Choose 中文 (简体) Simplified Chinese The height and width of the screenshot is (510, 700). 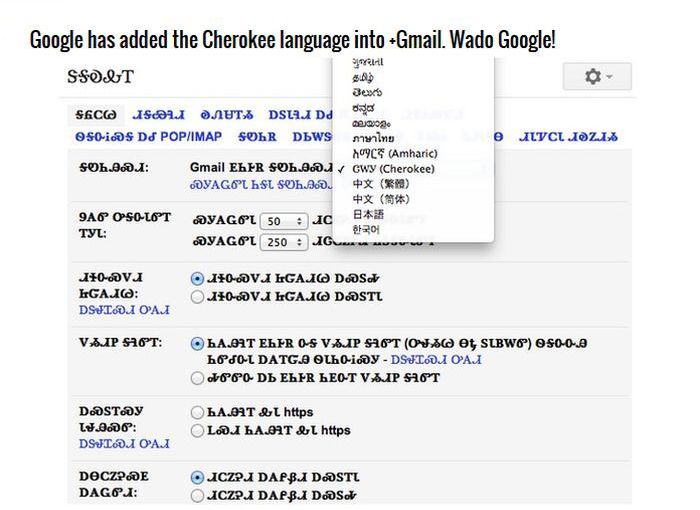[x=381, y=199]
